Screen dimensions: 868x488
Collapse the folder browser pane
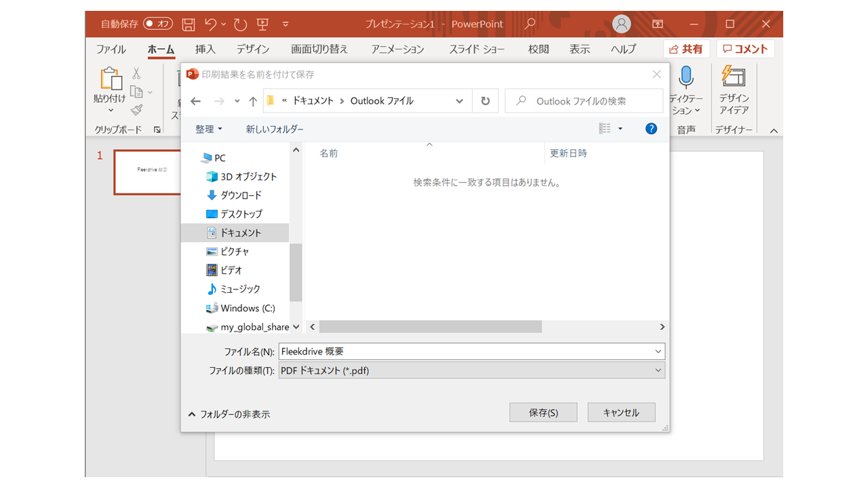point(229,414)
